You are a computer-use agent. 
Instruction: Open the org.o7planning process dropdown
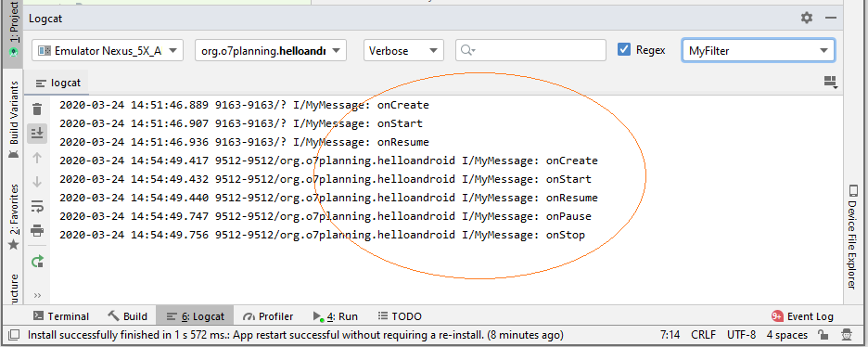click(271, 50)
